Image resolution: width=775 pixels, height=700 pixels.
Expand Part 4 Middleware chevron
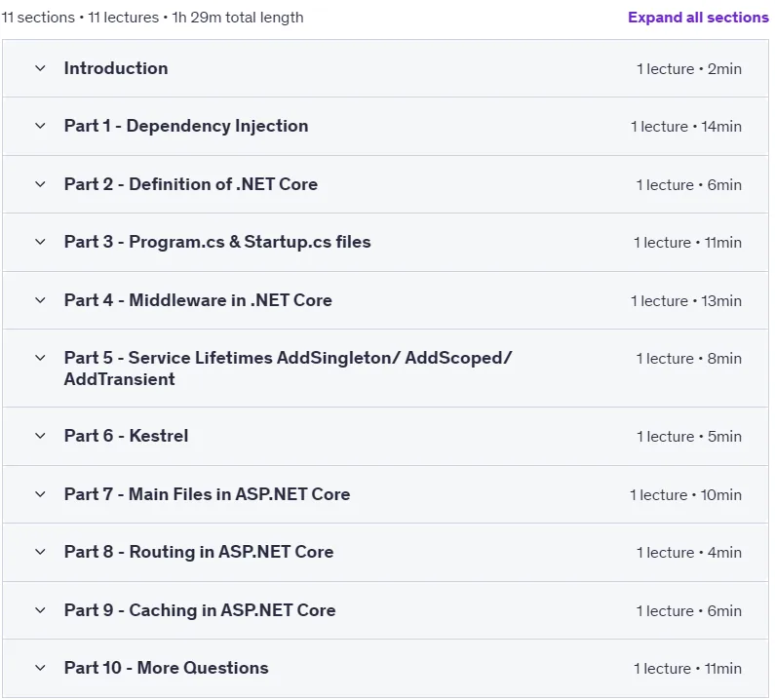41,300
